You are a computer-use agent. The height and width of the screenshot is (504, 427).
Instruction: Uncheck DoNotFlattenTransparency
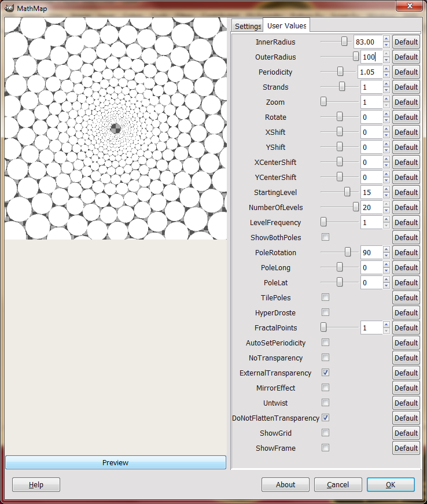(325, 418)
